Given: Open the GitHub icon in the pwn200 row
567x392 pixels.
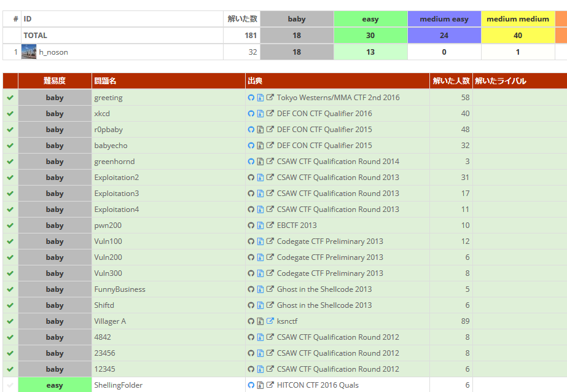Looking at the screenshot, I should [x=251, y=225].
